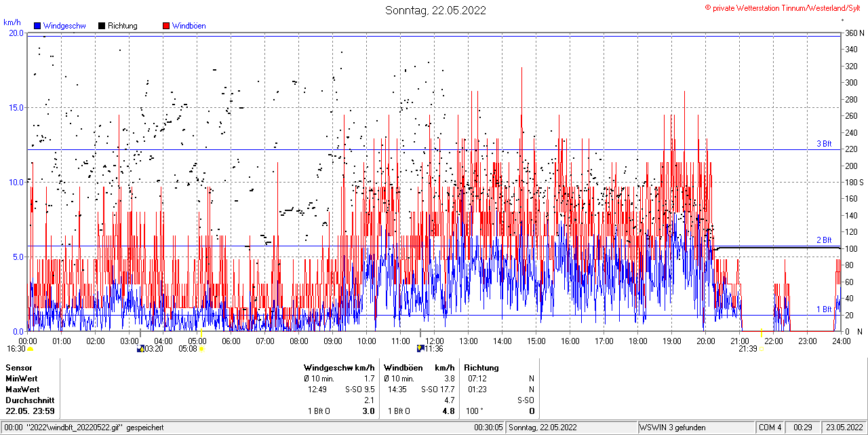Click the 'Windböen' legend label
This screenshot has height=435, width=868.
(189, 26)
